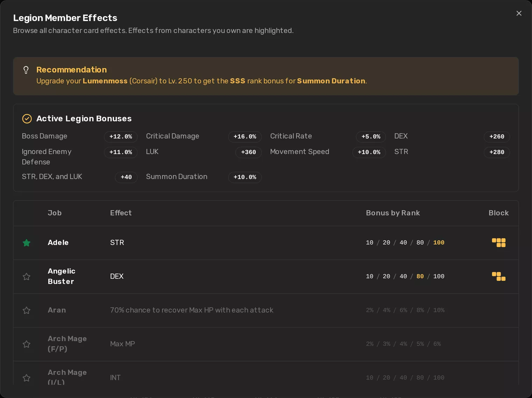Click the DEX +260 badge
532x398 pixels.
point(497,137)
